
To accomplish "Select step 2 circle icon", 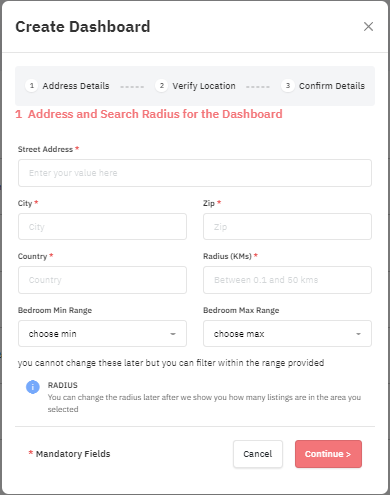I will (162, 86).
